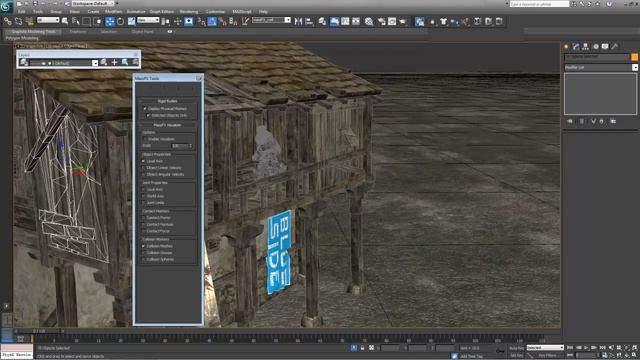Enable the Visualizer checkbox
The image size is (640, 360).
144,139
